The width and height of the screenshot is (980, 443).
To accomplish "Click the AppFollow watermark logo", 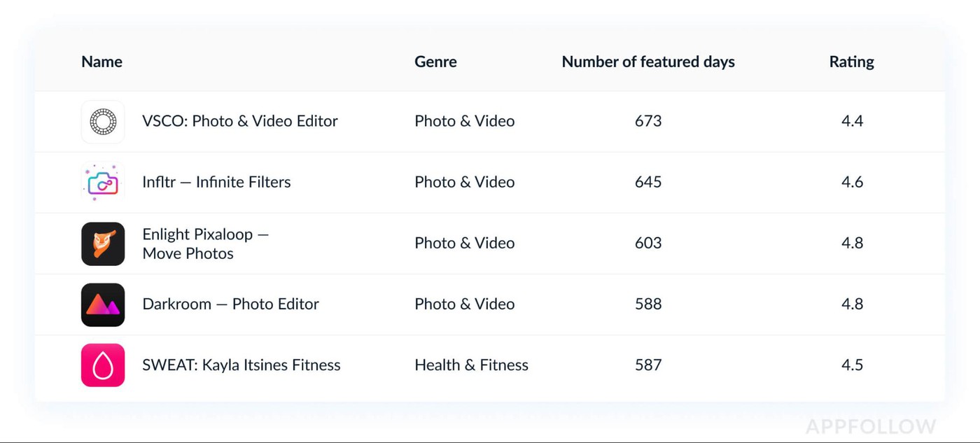I will [871, 426].
